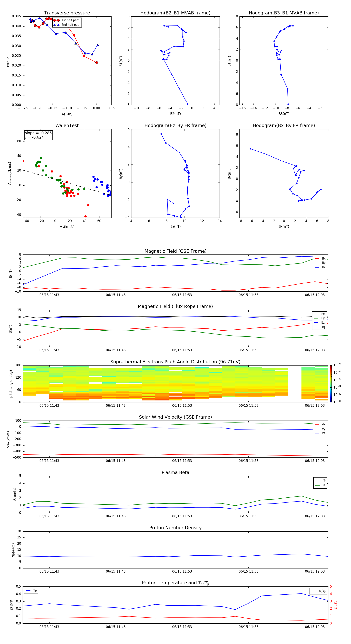Screen dimensions: 351x644
Task: Click the 'Bx(nT)' x-axis label of hodogram
Action: click(x=284, y=227)
